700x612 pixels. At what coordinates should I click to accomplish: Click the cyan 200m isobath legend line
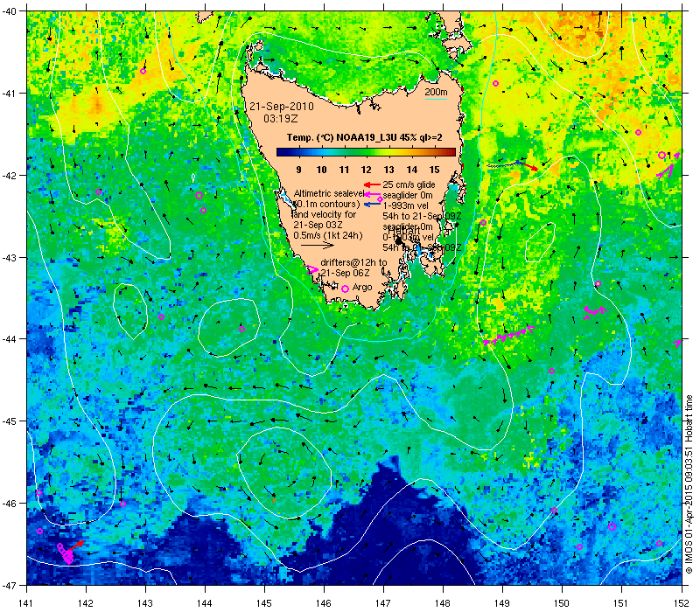(x=435, y=99)
